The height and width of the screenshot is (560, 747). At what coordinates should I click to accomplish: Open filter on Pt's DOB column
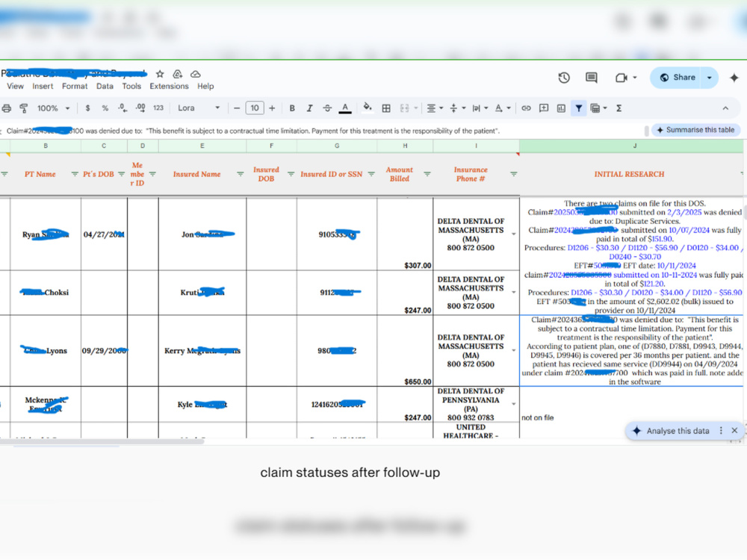pyautogui.click(x=122, y=174)
